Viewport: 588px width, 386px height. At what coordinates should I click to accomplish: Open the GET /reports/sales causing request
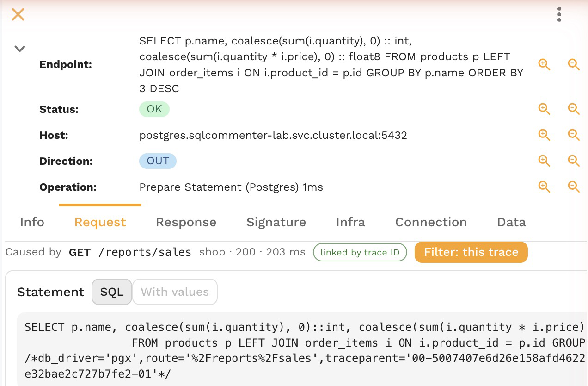point(130,252)
